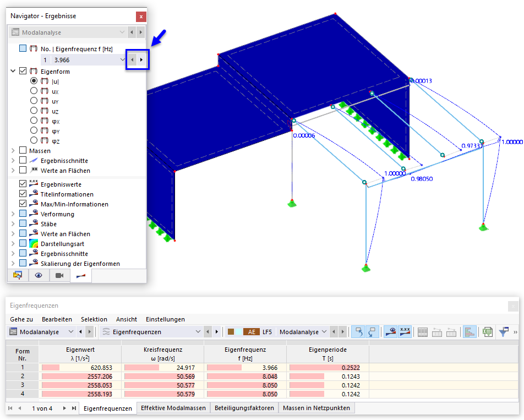Go to previous eigenfrequency mode arrow
The height and width of the screenshot is (420, 524).
132,60
